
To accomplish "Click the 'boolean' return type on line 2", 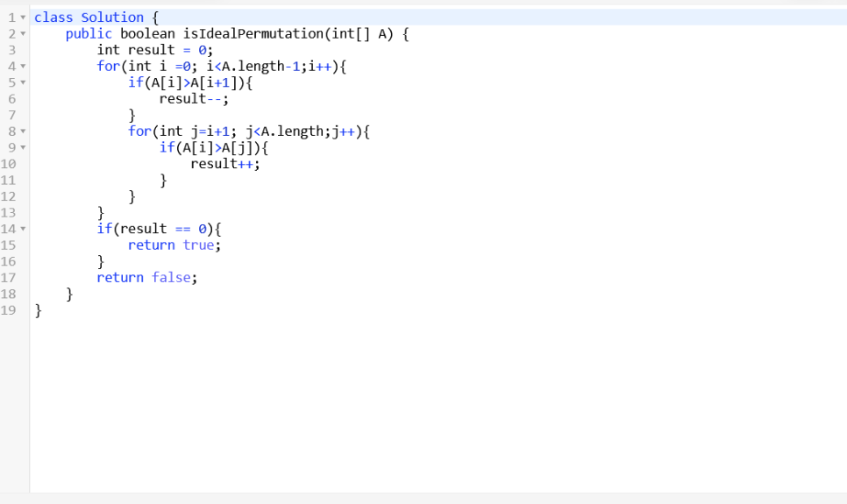I will (x=147, y=34).
